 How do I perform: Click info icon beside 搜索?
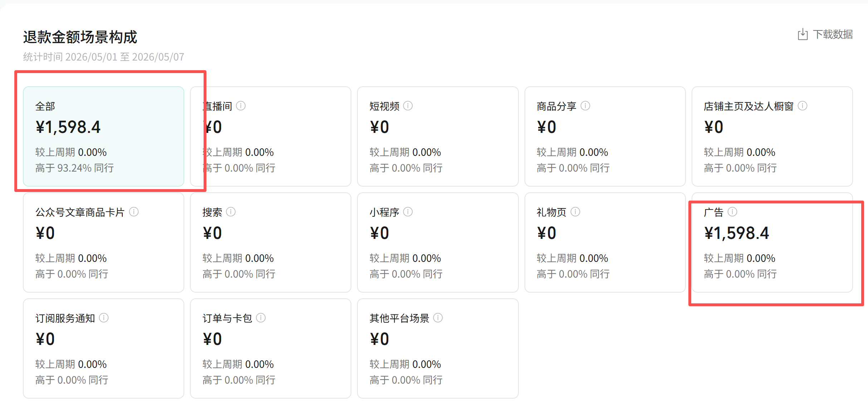pyautogui.click(x=231, y=212)
